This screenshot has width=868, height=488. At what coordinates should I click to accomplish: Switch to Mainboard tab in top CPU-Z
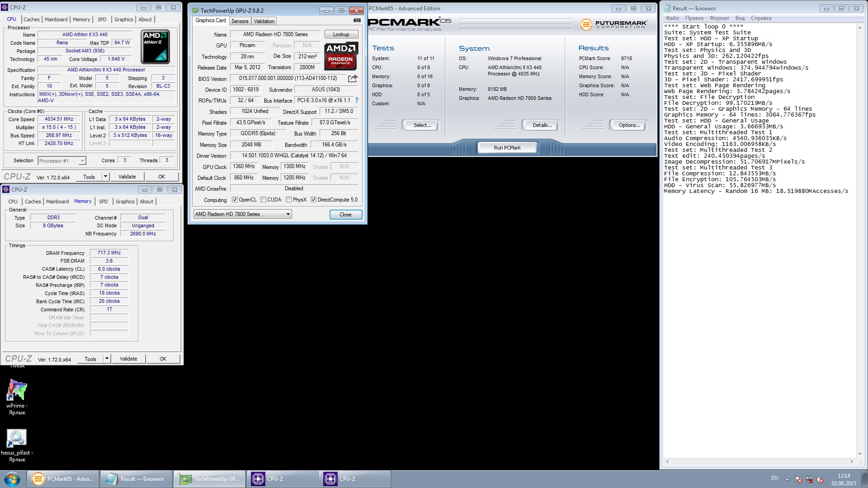56,19
